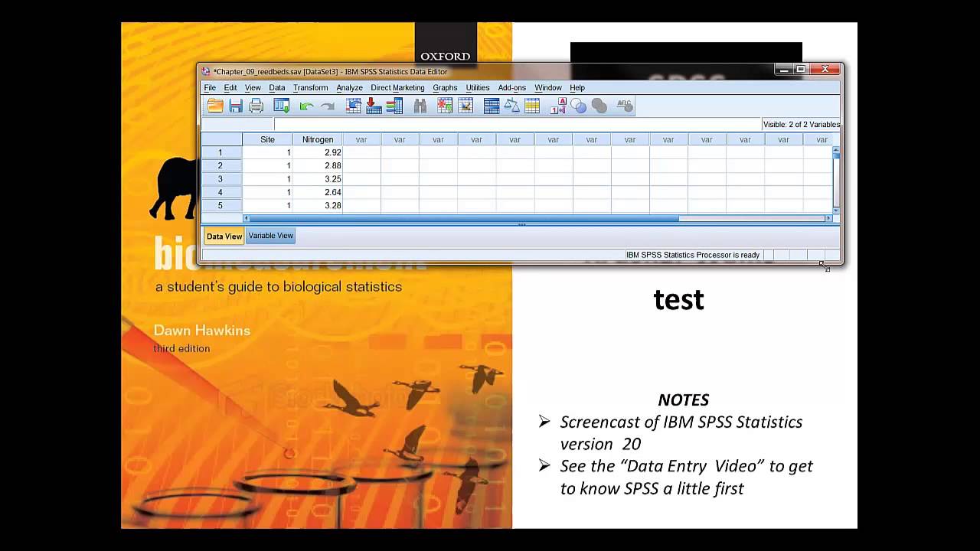
Task: Close the SPSS Data Editor window
Action: [x=825, y=70]
